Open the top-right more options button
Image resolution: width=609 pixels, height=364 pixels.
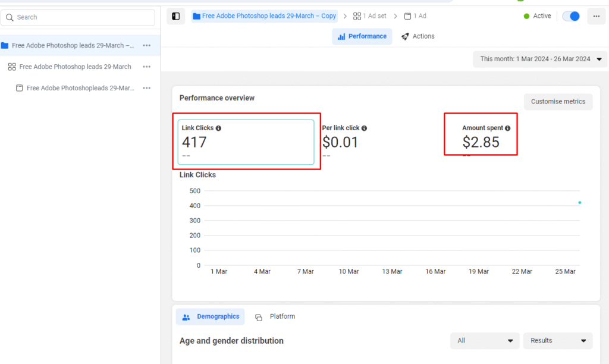pyautogui.click(x=596, y=16)
